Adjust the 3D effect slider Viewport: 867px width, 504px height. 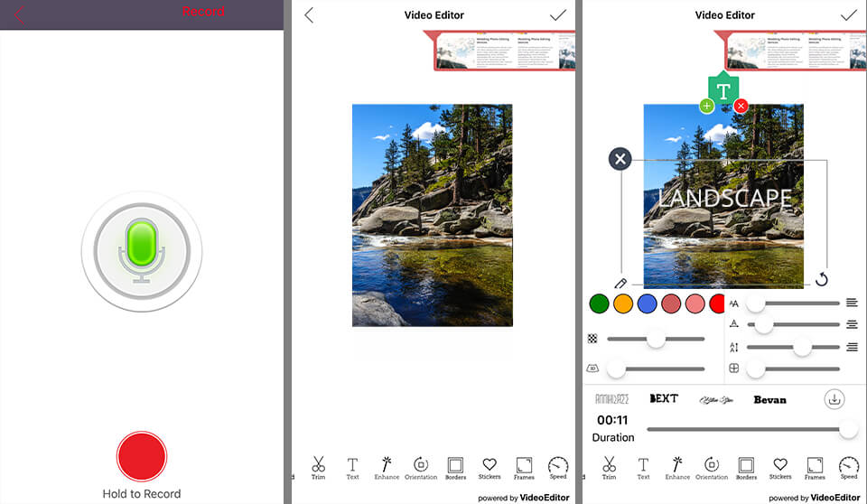point(656,369)
